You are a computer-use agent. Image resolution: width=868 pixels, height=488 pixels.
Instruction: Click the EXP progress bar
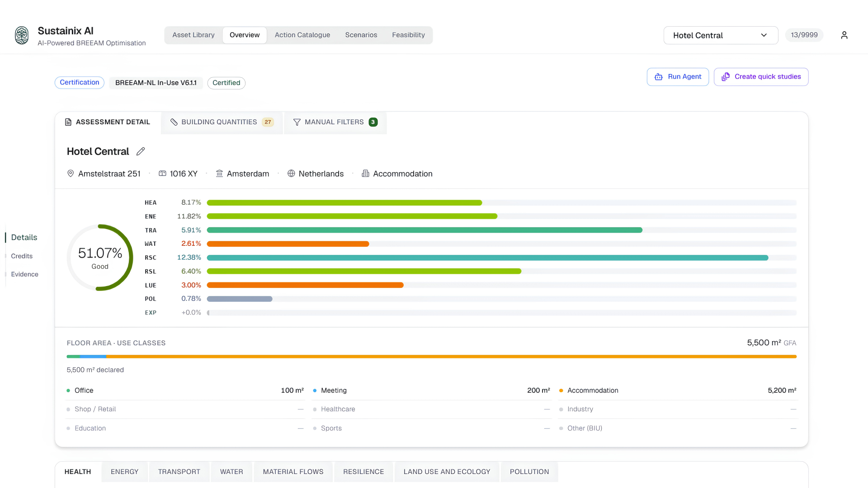[x=501, y=313]
